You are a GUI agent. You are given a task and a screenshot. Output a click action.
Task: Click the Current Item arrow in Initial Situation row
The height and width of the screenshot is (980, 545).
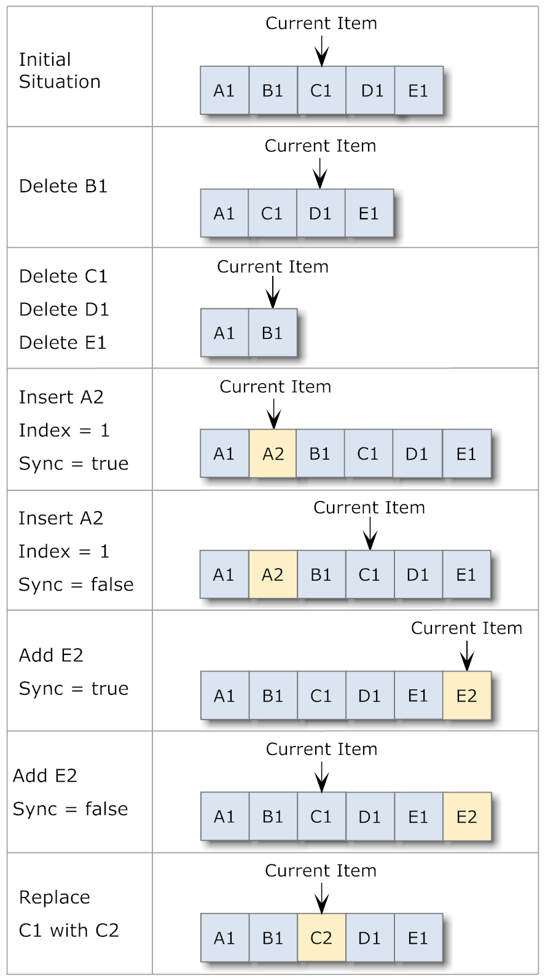point(321,51)
